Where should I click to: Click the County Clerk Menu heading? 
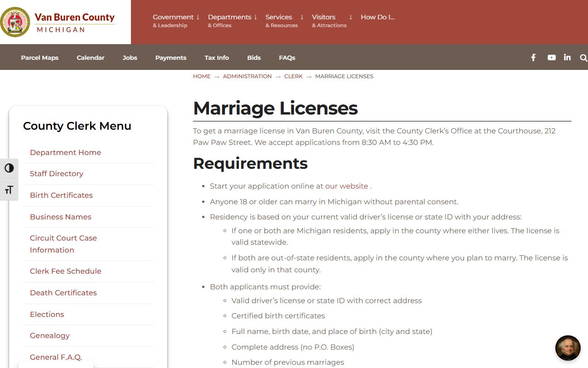77,126
